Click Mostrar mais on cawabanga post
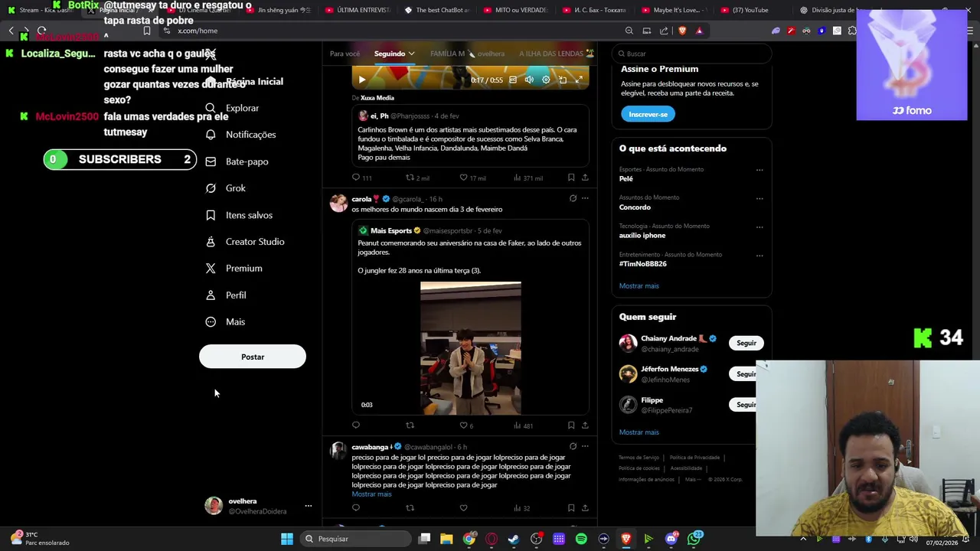Screen dimensions: 980x551 click(x=371, y=494)
